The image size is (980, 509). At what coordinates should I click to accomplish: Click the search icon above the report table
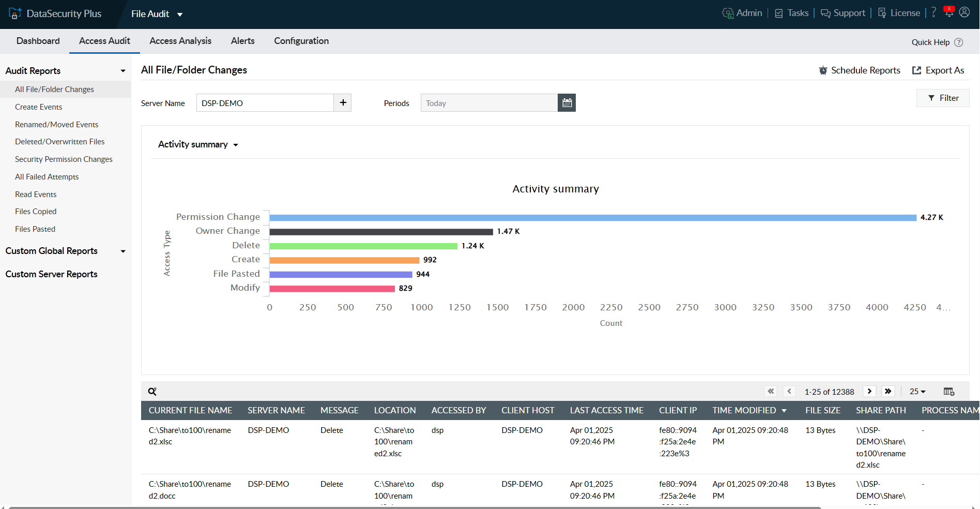152,391
